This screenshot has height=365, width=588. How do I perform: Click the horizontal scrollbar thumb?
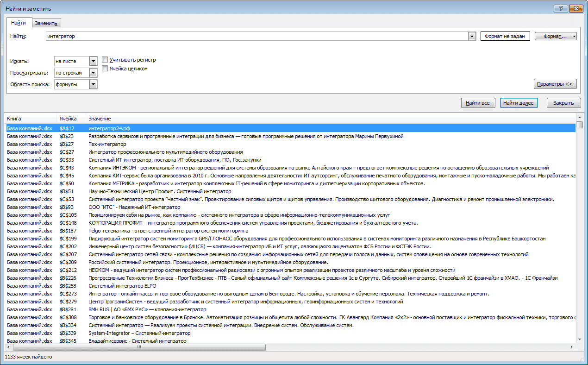click(x=139, y=347)
